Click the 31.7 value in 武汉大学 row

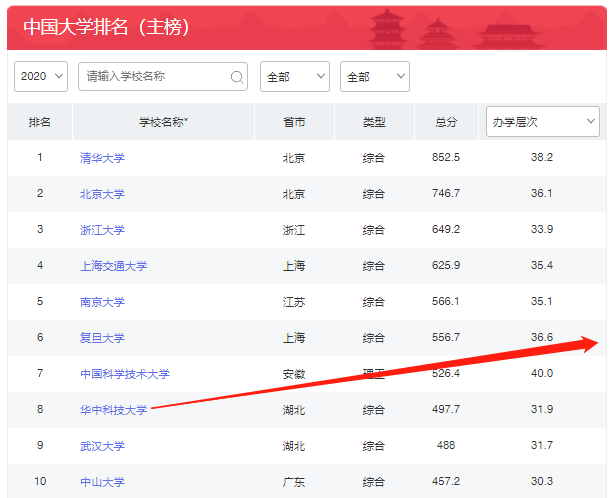point(542,445)
